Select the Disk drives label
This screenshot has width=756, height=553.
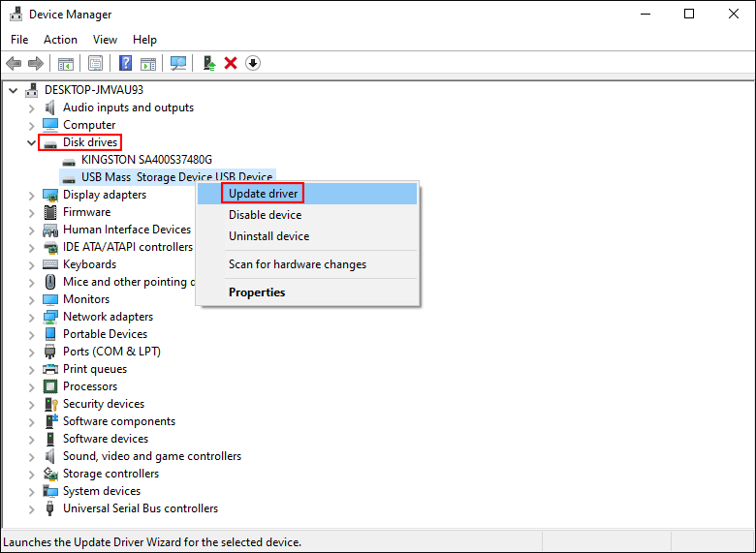[x=90, y=142]
